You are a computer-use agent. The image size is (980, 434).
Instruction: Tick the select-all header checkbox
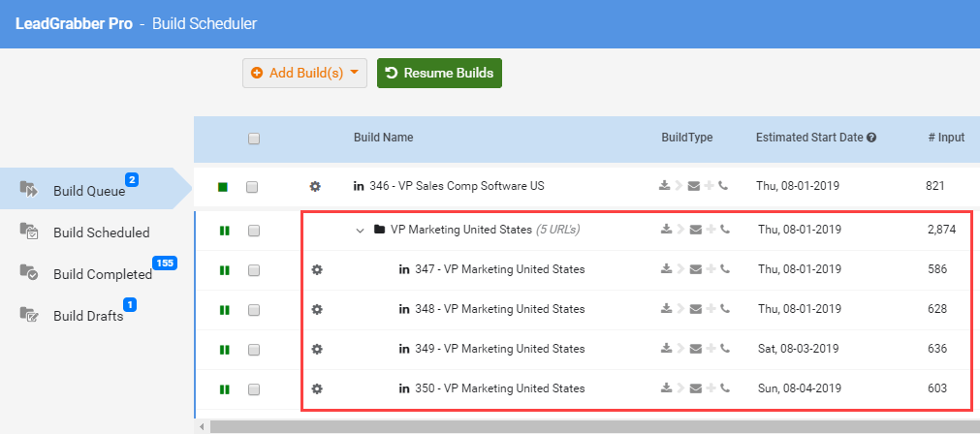coord(254,139)
